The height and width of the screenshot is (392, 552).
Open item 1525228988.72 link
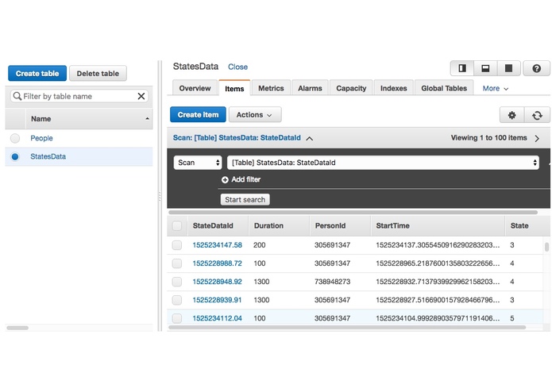pos(217,263)
